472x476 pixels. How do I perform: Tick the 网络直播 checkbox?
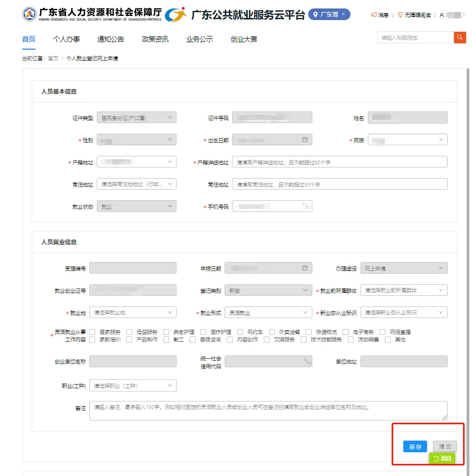tap(382, 332)
